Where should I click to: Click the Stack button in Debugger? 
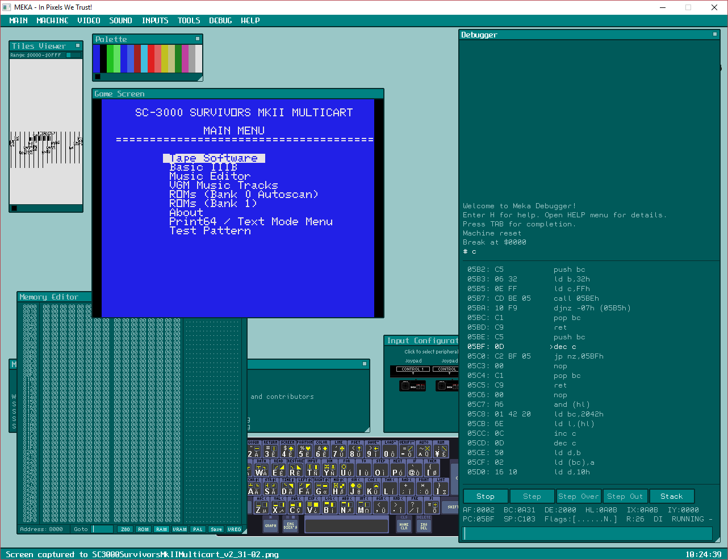(671, 496)
